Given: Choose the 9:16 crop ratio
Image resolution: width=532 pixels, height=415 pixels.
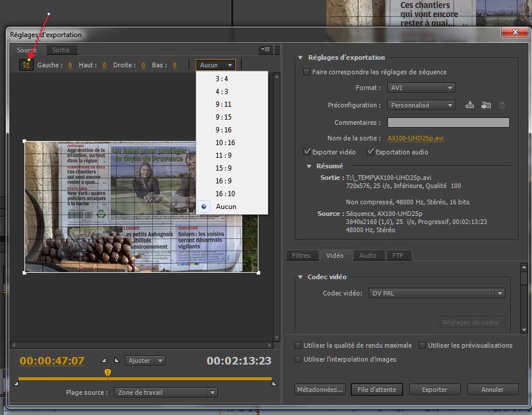Looking at the screenshot, I should [232, 130].
